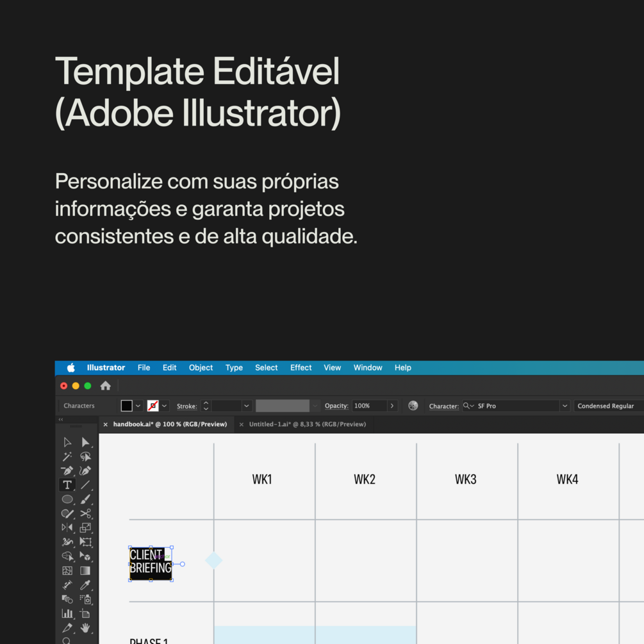Viewport: 644px width, 644px height.
Task: Select the Direct Selection tool (solid arrow)
Action: point(85,442)
